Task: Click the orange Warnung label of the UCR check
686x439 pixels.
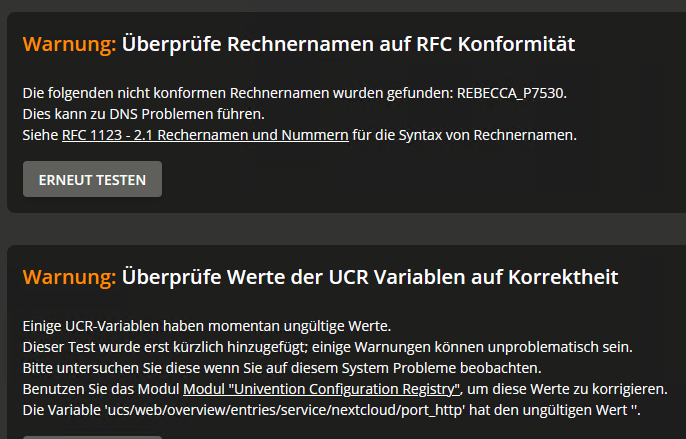Action: point(70,277)
